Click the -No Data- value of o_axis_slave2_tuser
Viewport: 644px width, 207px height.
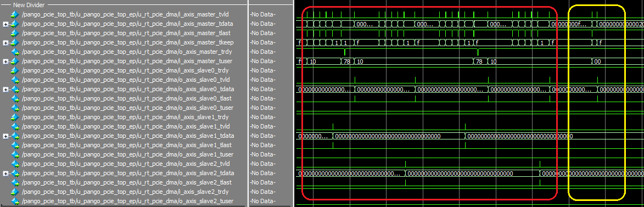(x=262, y=202)
